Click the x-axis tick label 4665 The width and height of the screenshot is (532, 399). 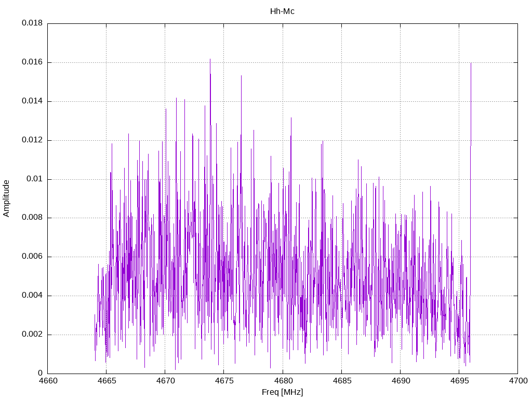(107, 381)
